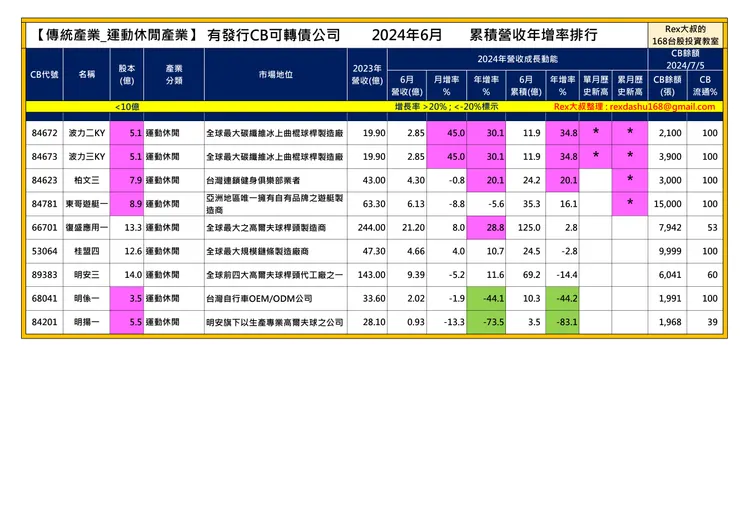Image resolution: width=740 pixels, height=523 pixels.
Task: Select CB code 84201
Action: 44,322
